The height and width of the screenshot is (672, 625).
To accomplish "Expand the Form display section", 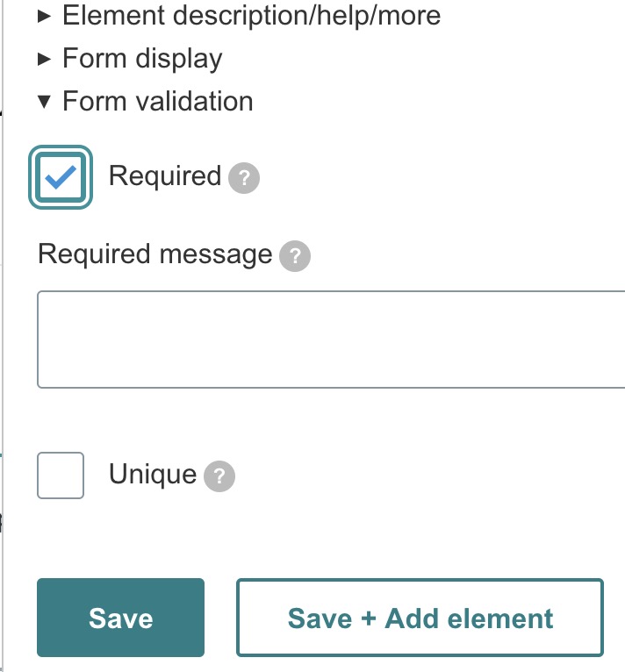I will (x=142, y=59).
